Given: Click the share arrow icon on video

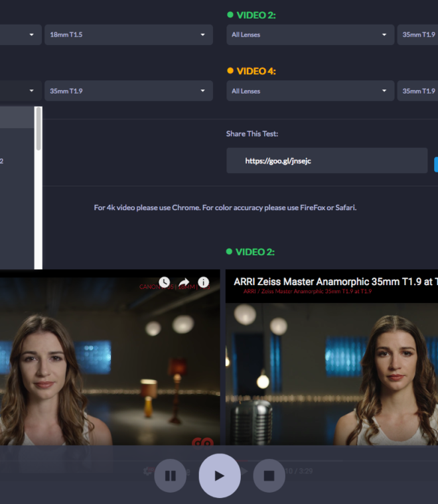Looking at the screenshot, I should point(184,283).
